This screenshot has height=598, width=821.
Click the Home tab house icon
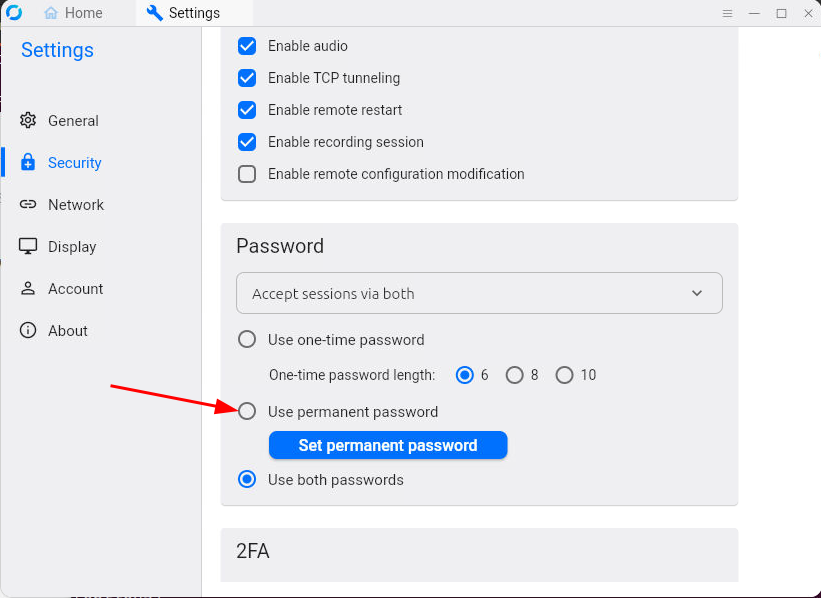[51, 13]
